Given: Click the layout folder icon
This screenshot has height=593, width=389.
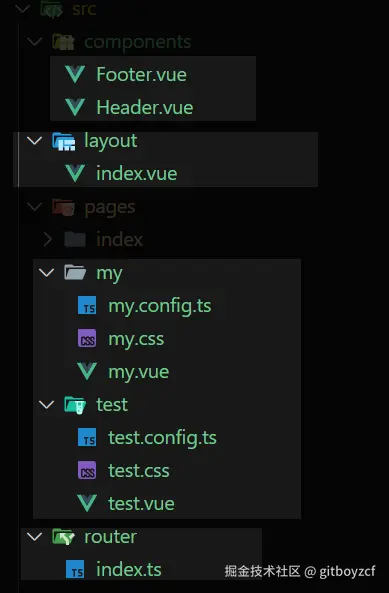Looking at the screenshot, I should (x=64, y=141).
